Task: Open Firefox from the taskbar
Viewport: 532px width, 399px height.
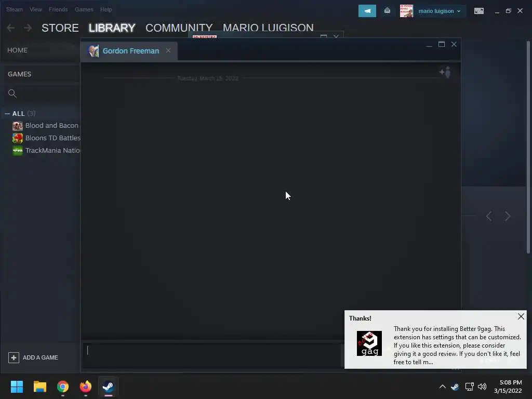Action: tap(86, 387)
